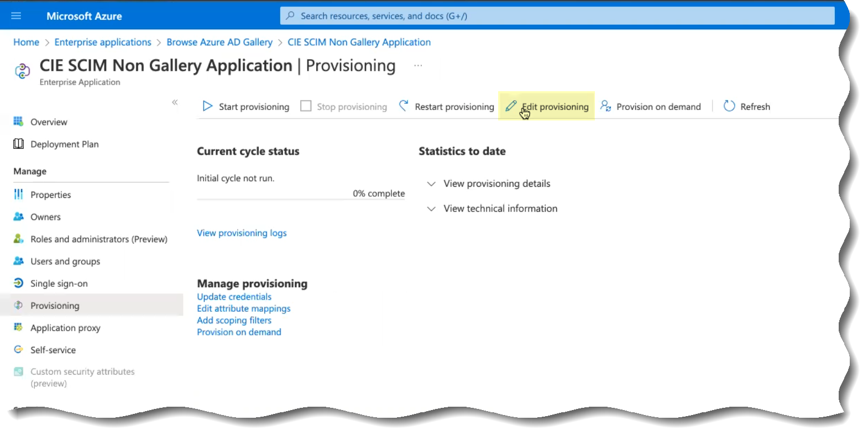Click the Restart provisioning circular arrow icon
This screenshot has width=868, height=436.
click(x=404, y=106)
